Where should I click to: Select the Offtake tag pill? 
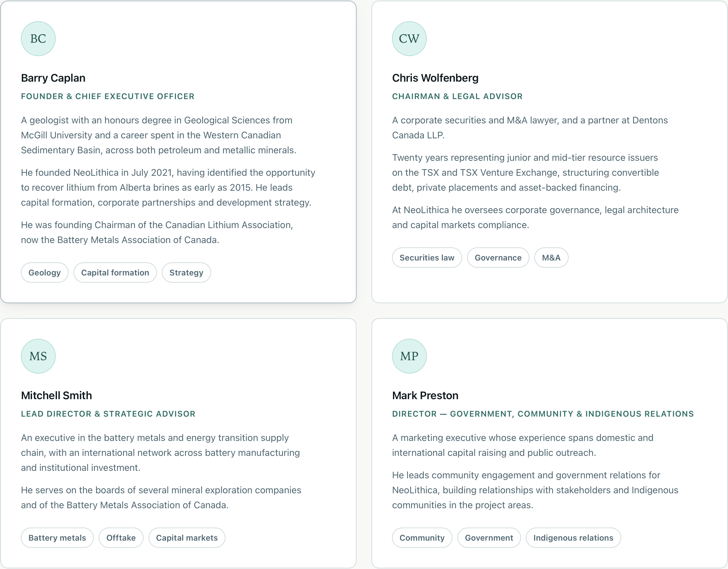click(121, 538)
